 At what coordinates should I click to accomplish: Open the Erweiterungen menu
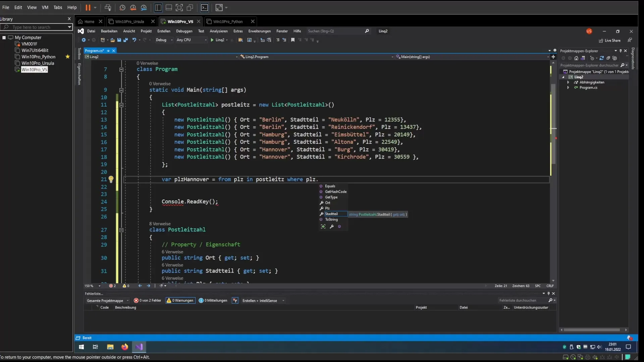click(x=259, y=31)
